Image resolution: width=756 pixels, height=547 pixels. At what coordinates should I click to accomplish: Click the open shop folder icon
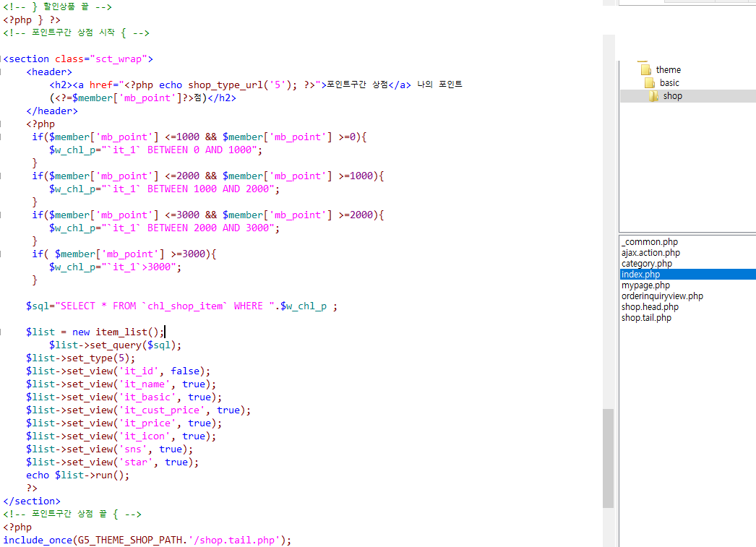point(653,96)
